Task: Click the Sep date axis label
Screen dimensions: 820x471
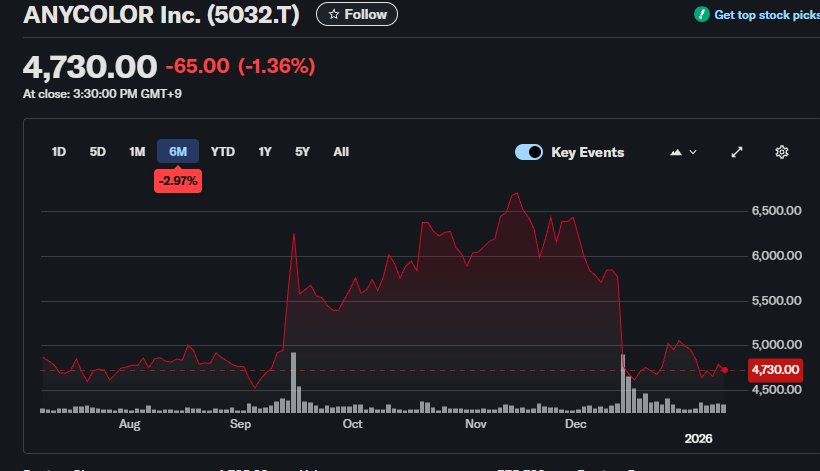Action: tap(241, 424)
